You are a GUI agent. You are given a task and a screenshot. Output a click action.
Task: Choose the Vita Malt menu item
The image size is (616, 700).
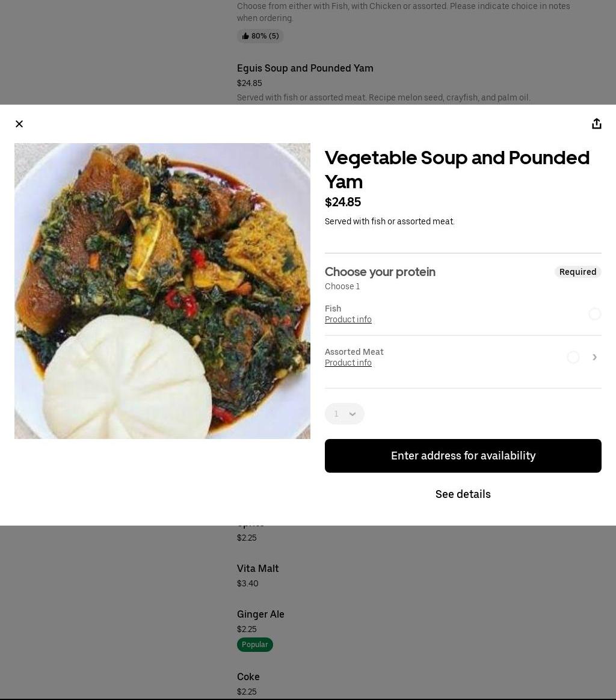tap(257, 569)
